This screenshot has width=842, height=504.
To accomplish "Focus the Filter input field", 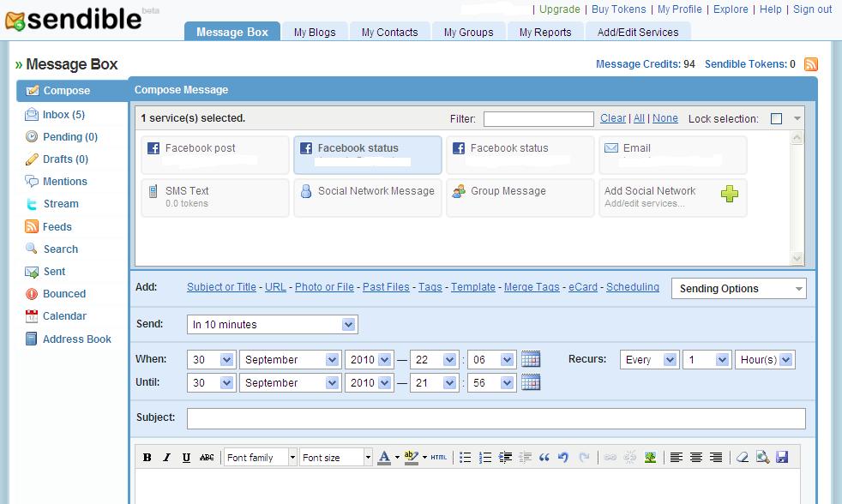I will pos(538,118).
